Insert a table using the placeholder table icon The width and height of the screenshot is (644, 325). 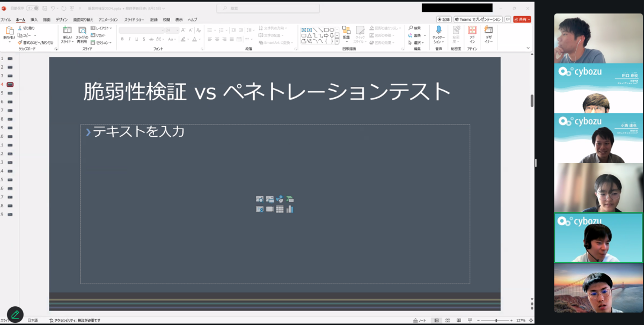coord(280,209)
